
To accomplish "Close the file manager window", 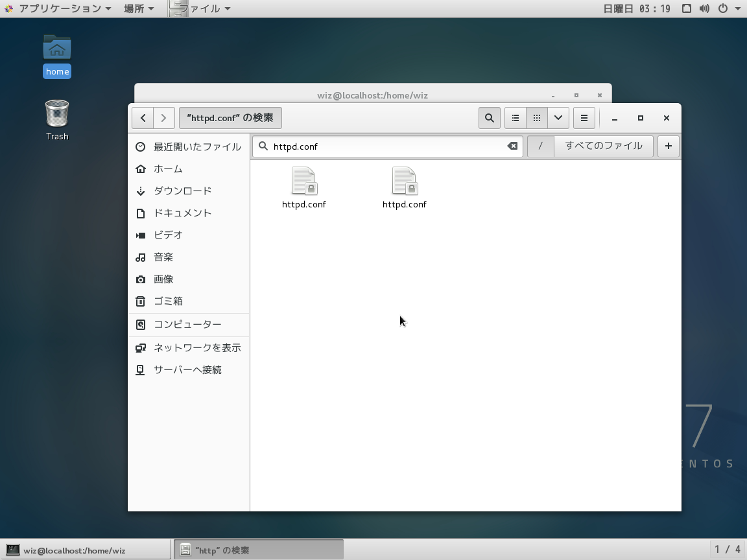I will (667, 118).
